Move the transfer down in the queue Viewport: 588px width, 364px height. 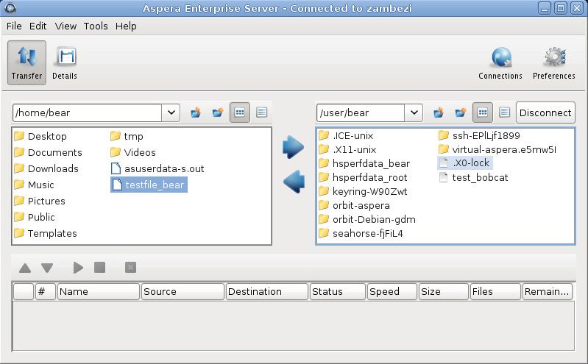pyautogui.click(x=47, y=268)
